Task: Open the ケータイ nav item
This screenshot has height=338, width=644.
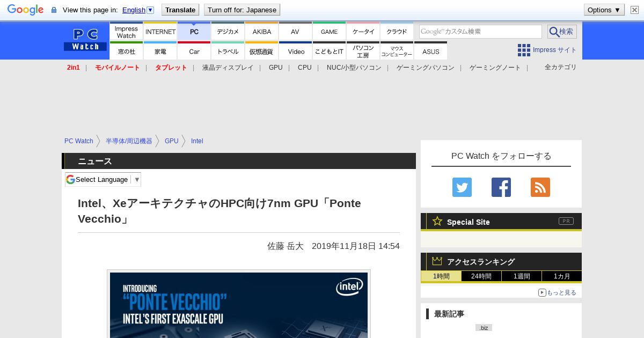Action: [363, 32]
